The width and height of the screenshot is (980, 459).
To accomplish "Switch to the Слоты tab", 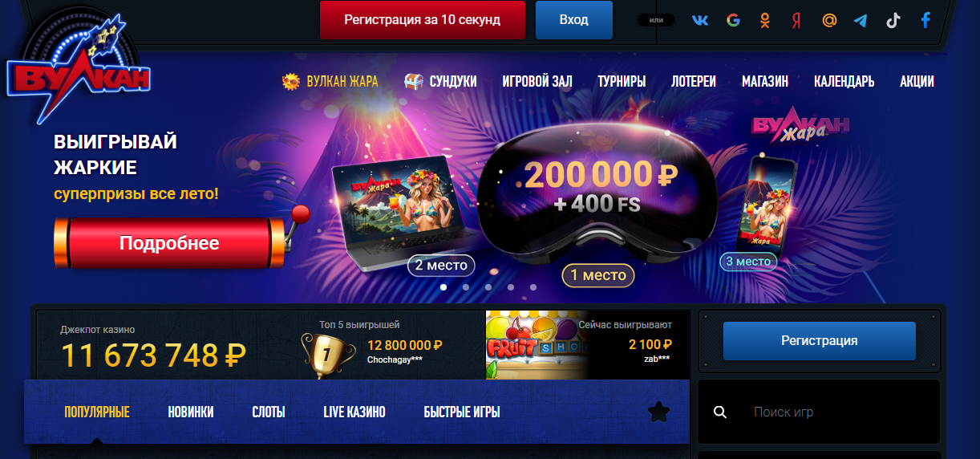I will click(x=269, y=412).
